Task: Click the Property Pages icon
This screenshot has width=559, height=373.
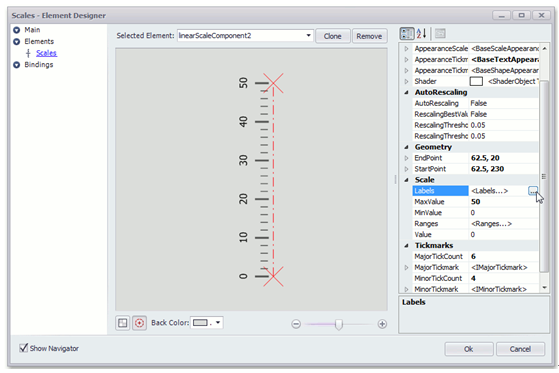Action: (440, 34)
